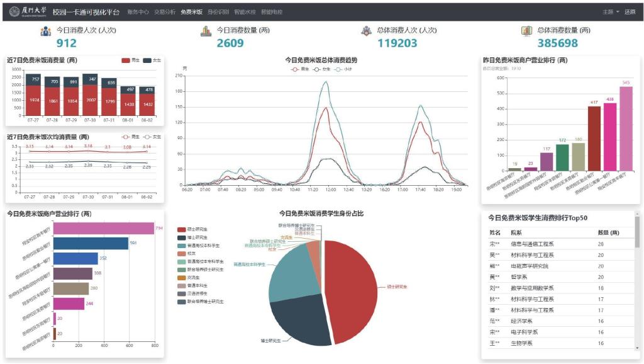
Task: Click the 今日消费人次 people icon
Action: [x=45, y=31]
